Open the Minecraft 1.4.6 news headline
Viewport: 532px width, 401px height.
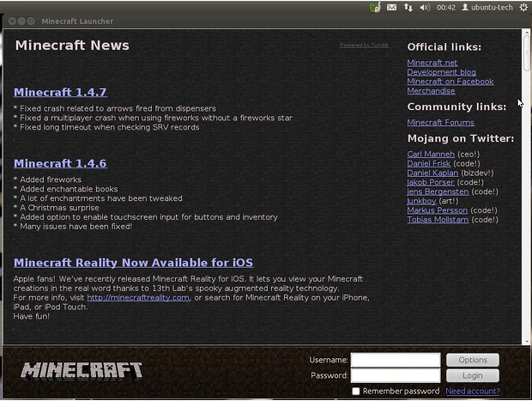(61, 163)
